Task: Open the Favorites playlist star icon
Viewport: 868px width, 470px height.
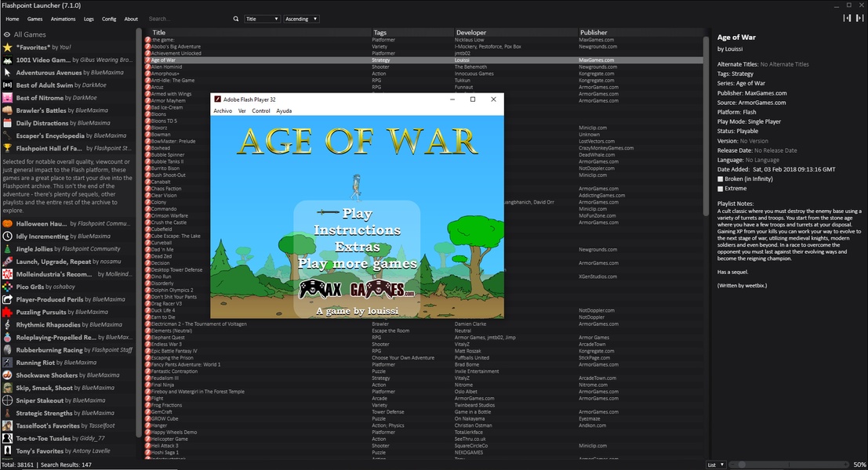Action: click(x=7, y=47)
